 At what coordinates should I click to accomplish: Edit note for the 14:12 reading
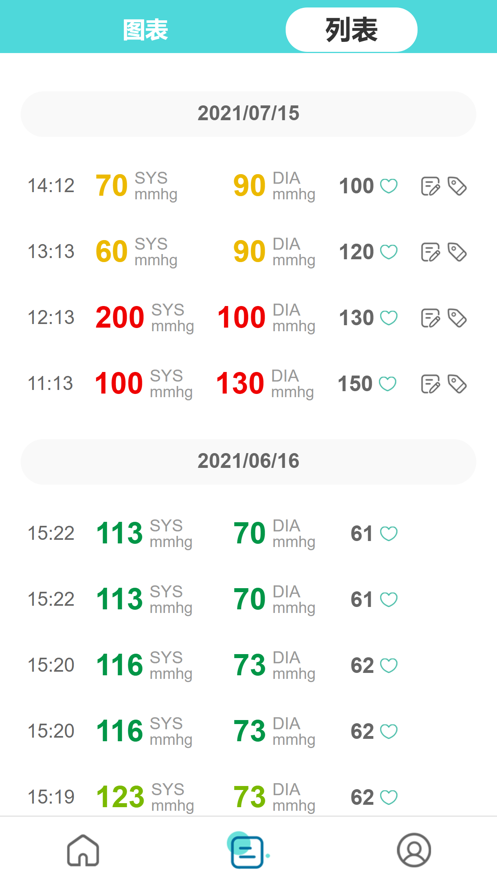(431, 186)
